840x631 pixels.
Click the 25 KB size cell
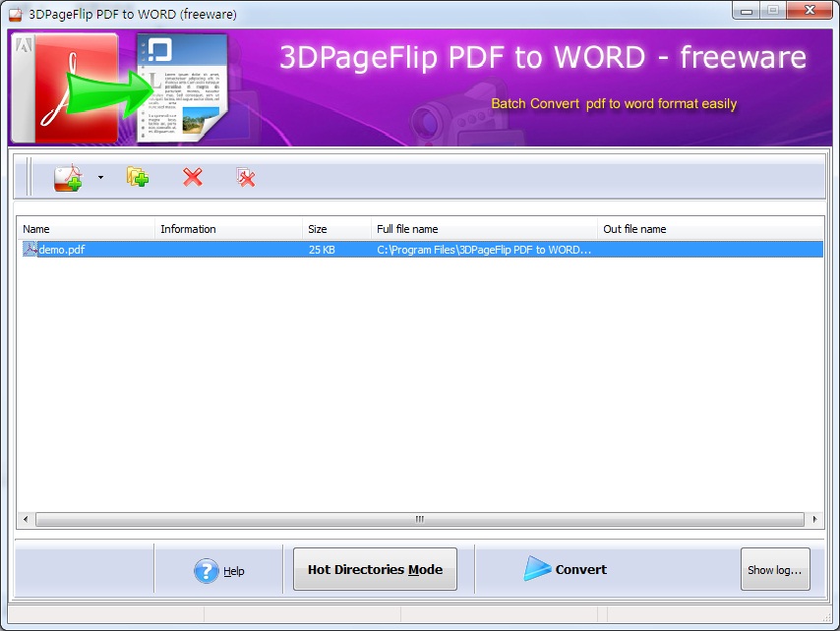click(322, 250)
